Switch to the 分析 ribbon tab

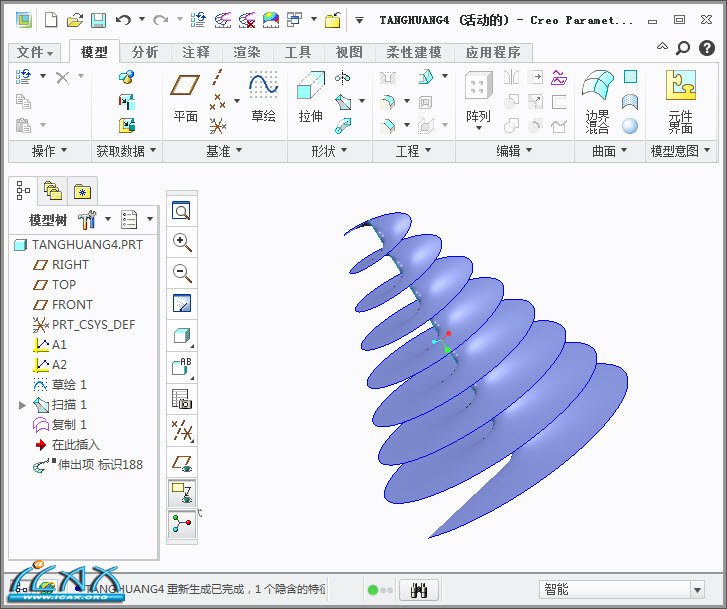click(145, 52)
